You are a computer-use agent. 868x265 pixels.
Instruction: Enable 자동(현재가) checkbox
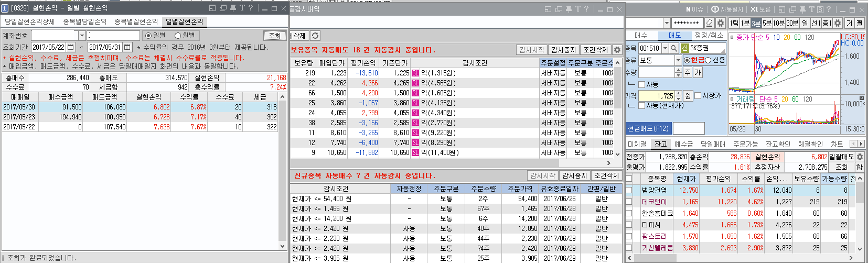[x=641, y=105]
